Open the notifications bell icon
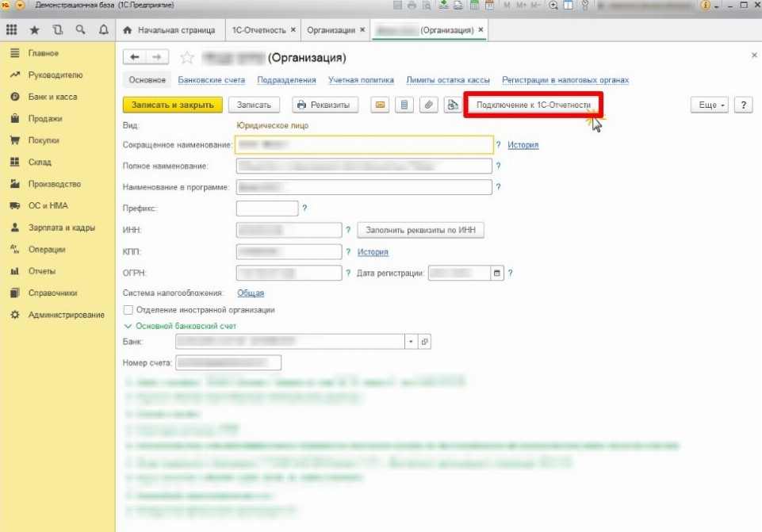The image size is (762, 532). (x=103, y=30)
